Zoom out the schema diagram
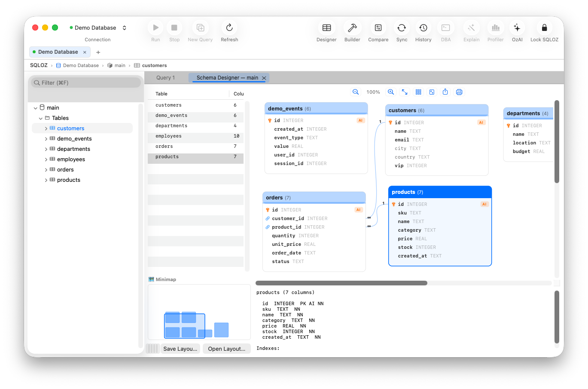588x389 pixels. click(x=356, y=92)
